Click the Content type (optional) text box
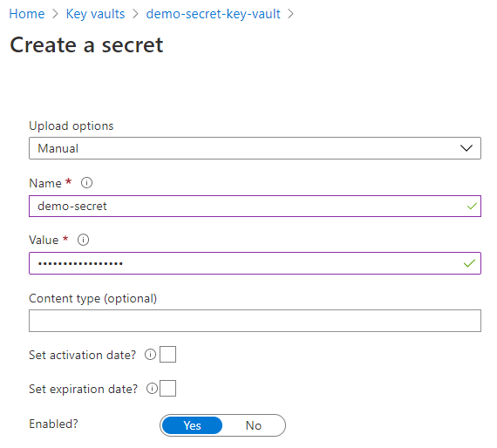The height and width of the screenshot is (448, 497). point(255,321)
